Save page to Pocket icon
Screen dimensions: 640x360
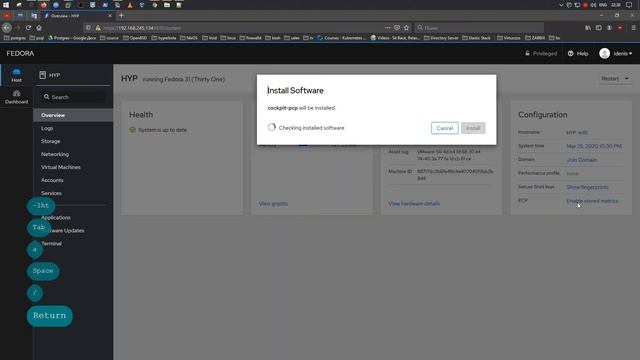pos(397,28)
